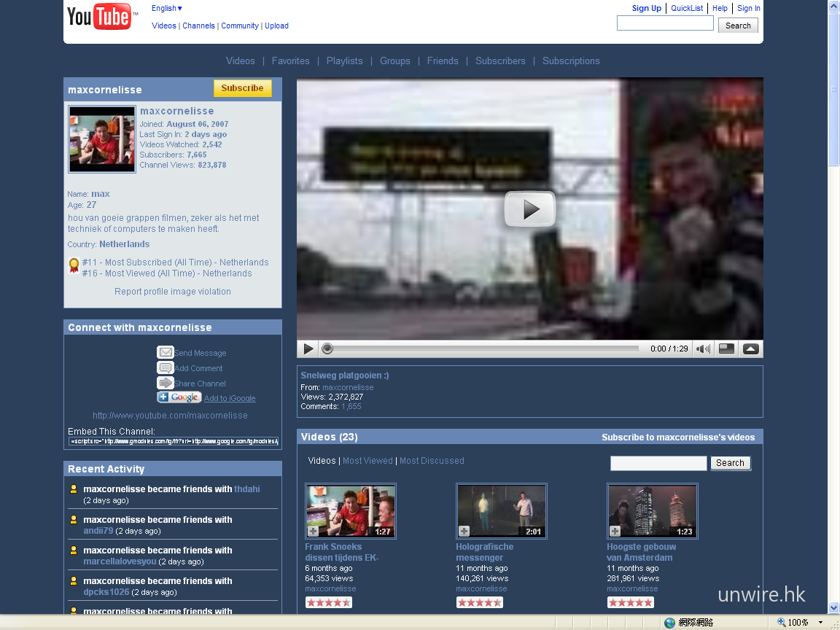The height and width of the screenshot is (630, 840).
Task: Add Hoogste gebouw video to QuickList
Action: [x=615, y=531]
